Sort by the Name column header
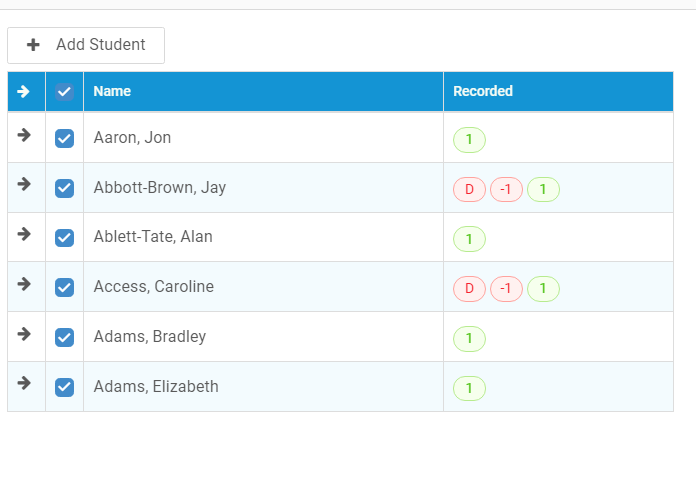696x488 pixels. [x=112, y=91]
